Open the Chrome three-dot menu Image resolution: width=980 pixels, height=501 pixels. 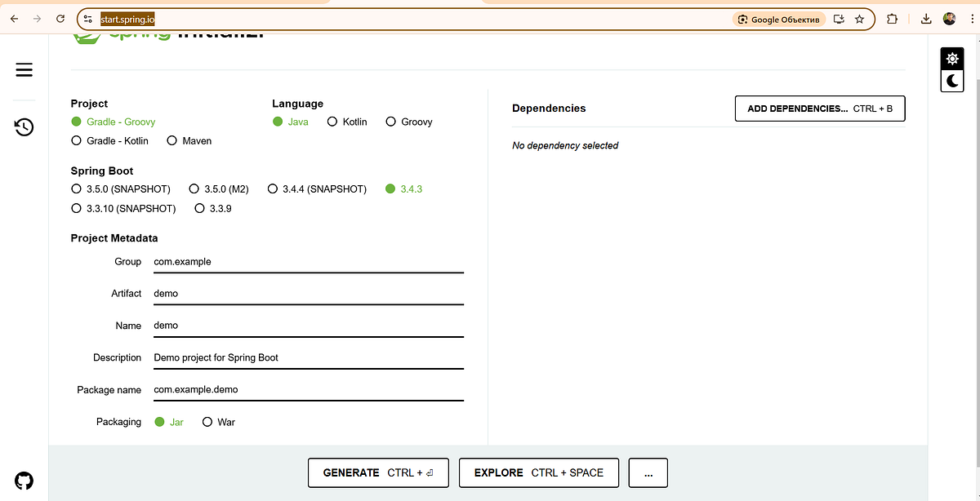(x=972, y=18)
